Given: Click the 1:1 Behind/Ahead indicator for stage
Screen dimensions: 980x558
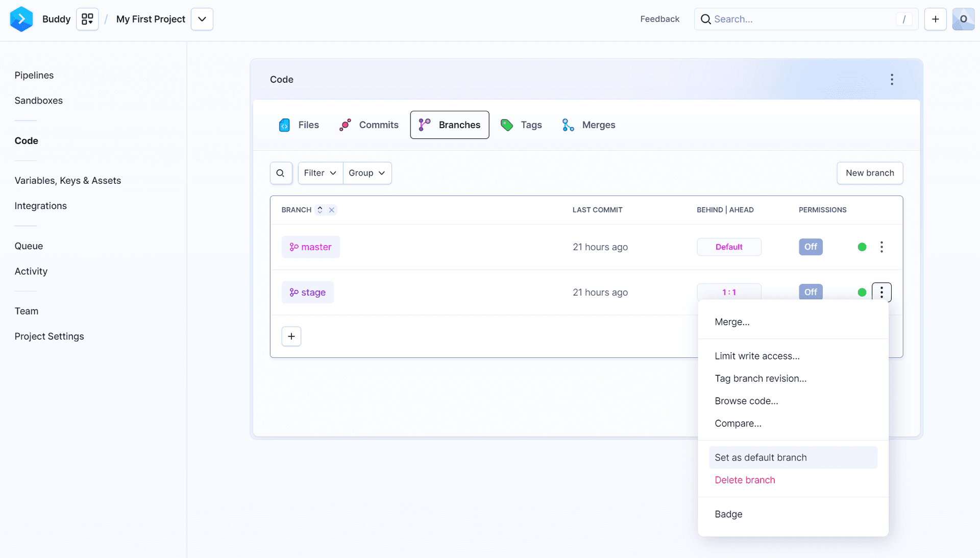Looking at the screenshot, I should (729, 292).
